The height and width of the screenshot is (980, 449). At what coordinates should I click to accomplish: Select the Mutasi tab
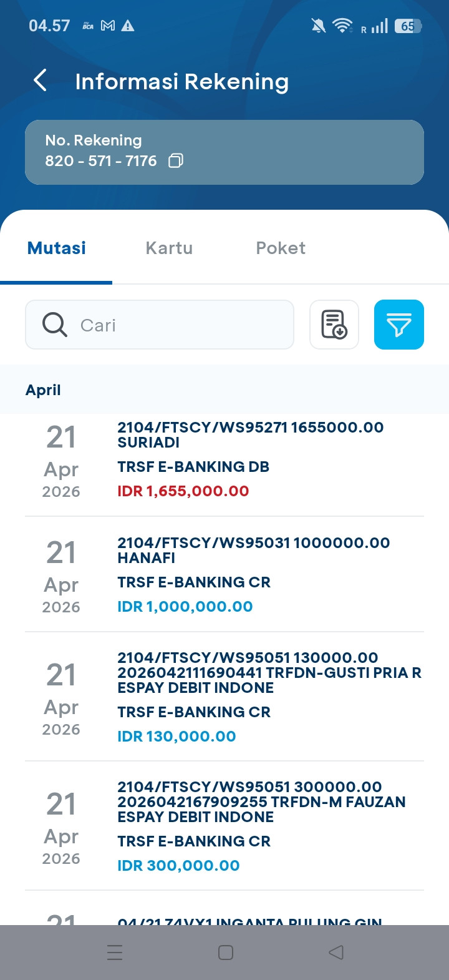tap(57, 248)
